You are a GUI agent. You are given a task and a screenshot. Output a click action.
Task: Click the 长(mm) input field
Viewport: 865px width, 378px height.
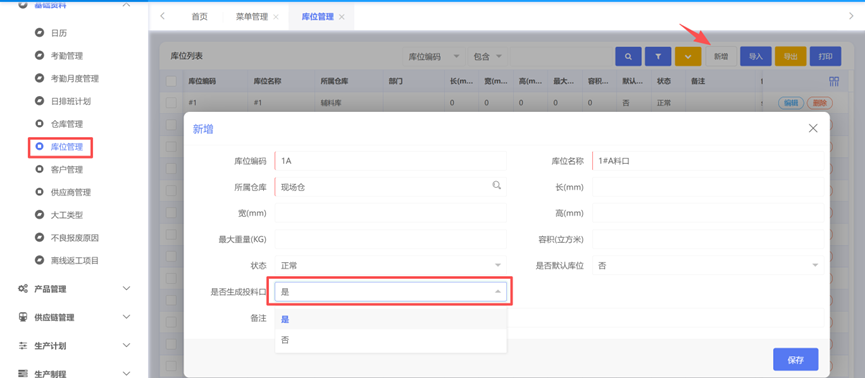(708, 187)
